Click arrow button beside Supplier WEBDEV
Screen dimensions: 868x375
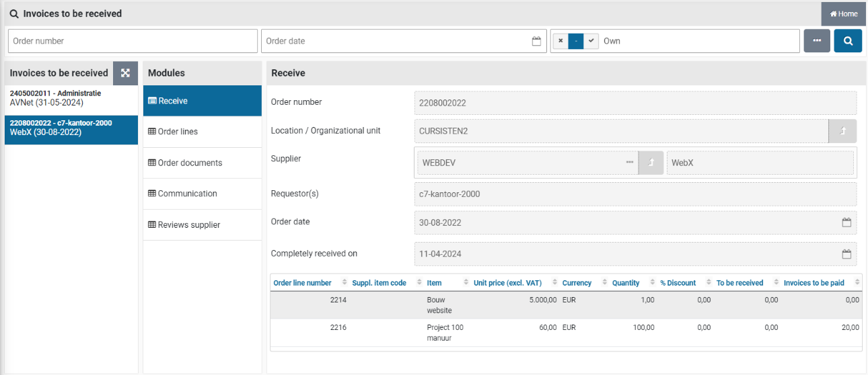(x=651, y=163)
